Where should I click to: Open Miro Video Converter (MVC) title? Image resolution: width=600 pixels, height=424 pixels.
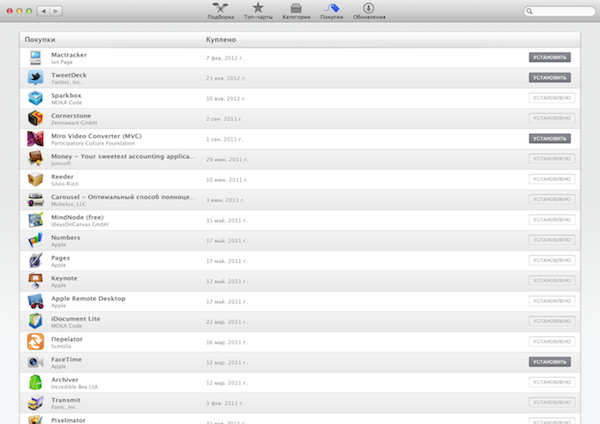click(x=96, y=136)
